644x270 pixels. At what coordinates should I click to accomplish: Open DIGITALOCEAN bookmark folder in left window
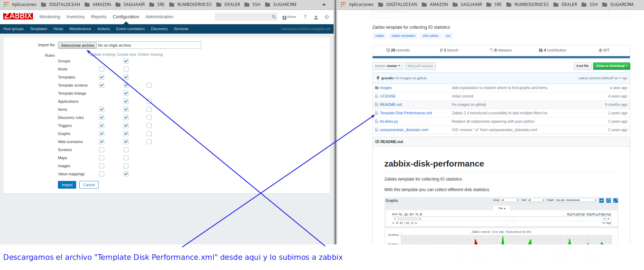tap(60, 4)
